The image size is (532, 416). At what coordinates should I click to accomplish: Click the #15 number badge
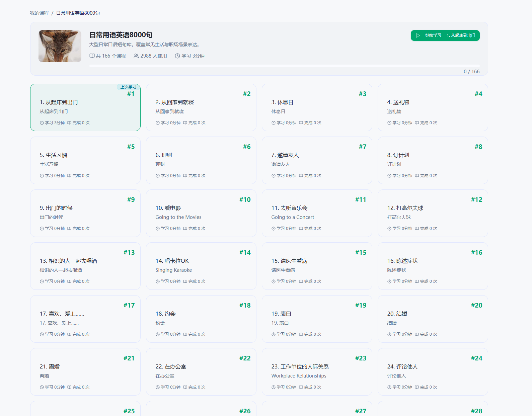coord(361,252)
